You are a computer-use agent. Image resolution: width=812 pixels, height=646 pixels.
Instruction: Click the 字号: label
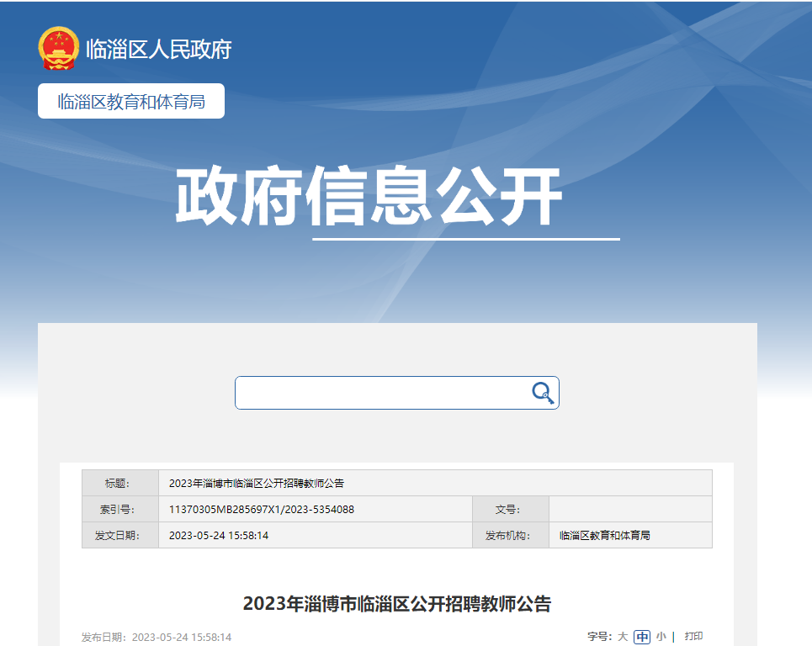[x=600, y=637]
